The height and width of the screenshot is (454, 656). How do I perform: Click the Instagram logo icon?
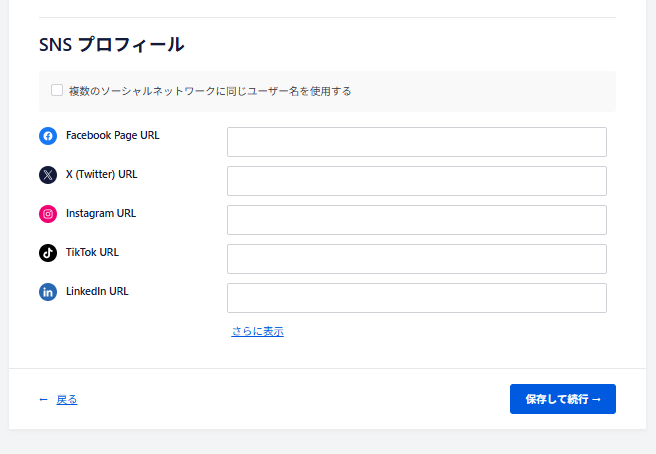[x=48, y=214]
